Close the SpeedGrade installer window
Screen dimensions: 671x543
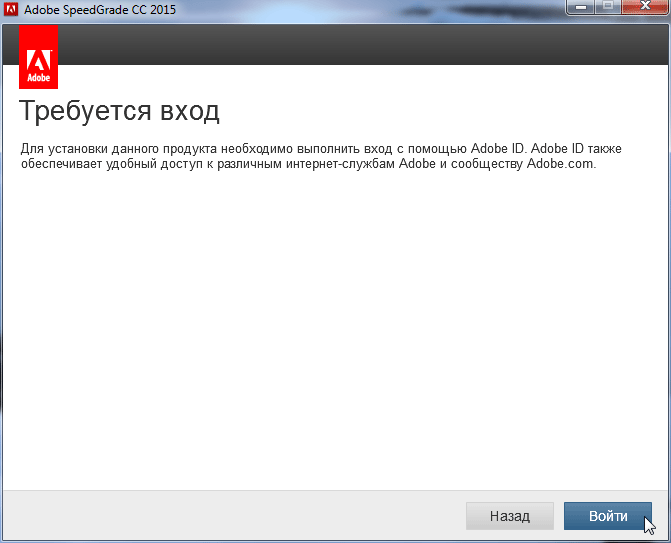click(x=644, y=6)
